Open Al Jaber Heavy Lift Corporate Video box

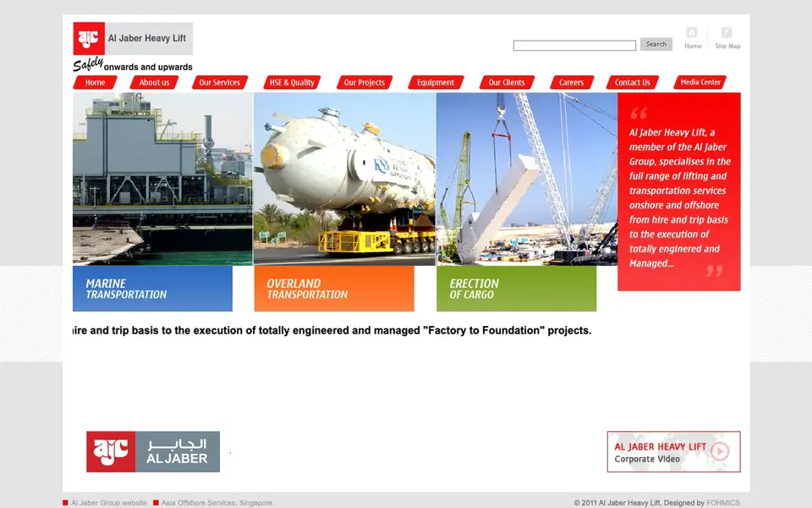click(x=674, y=451)
